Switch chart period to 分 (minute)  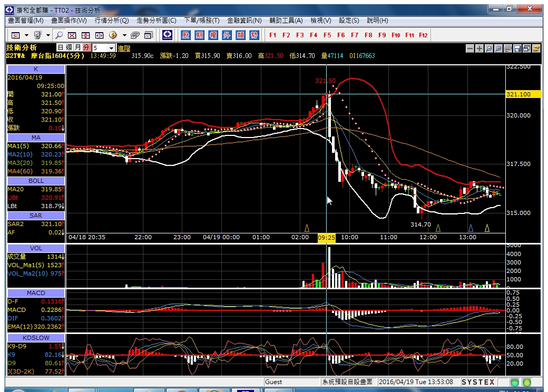coord(86,47)
